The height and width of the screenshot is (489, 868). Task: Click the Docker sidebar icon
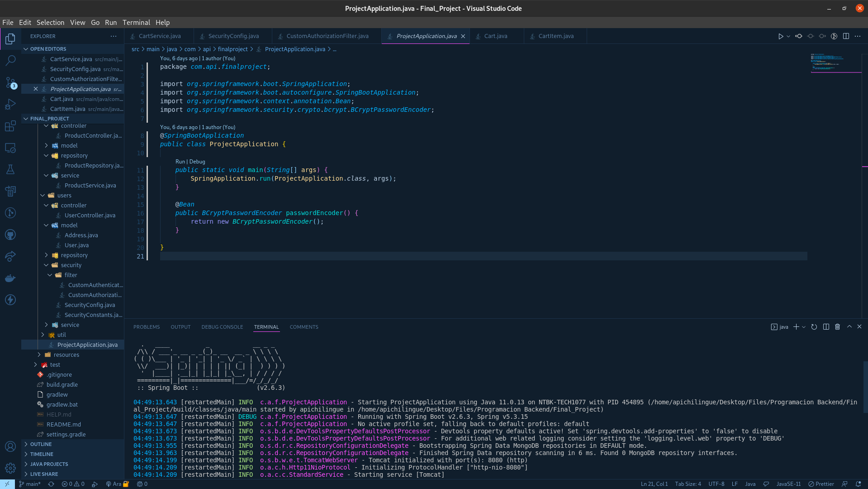(x=10, y=278)
